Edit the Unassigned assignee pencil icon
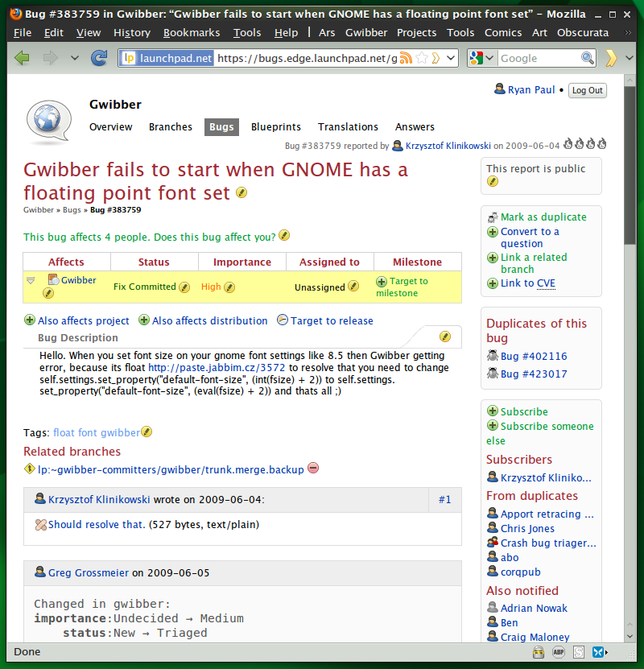Screen dimensions: 644x669 coord(353,286)
